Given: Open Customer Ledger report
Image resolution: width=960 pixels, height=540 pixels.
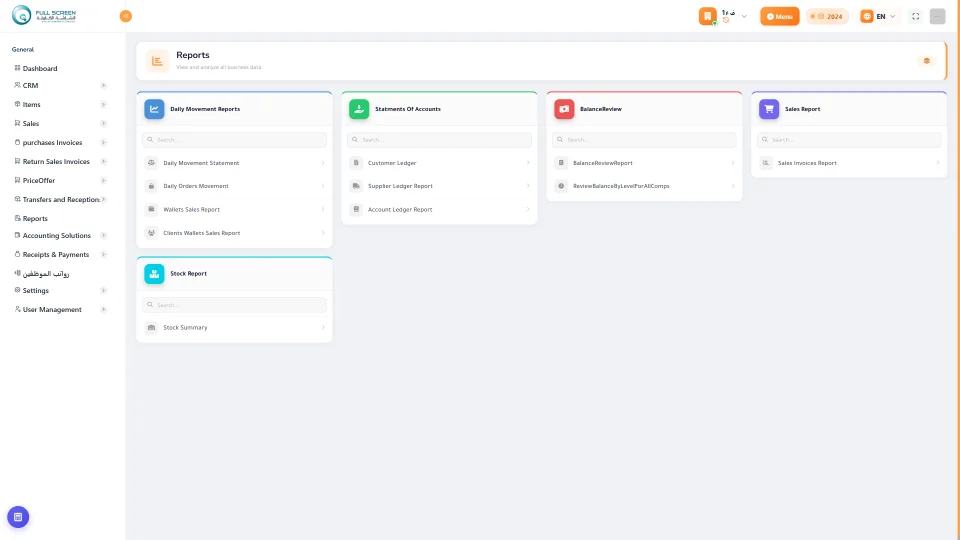Looking at the screenshot, I should point(439,163).
